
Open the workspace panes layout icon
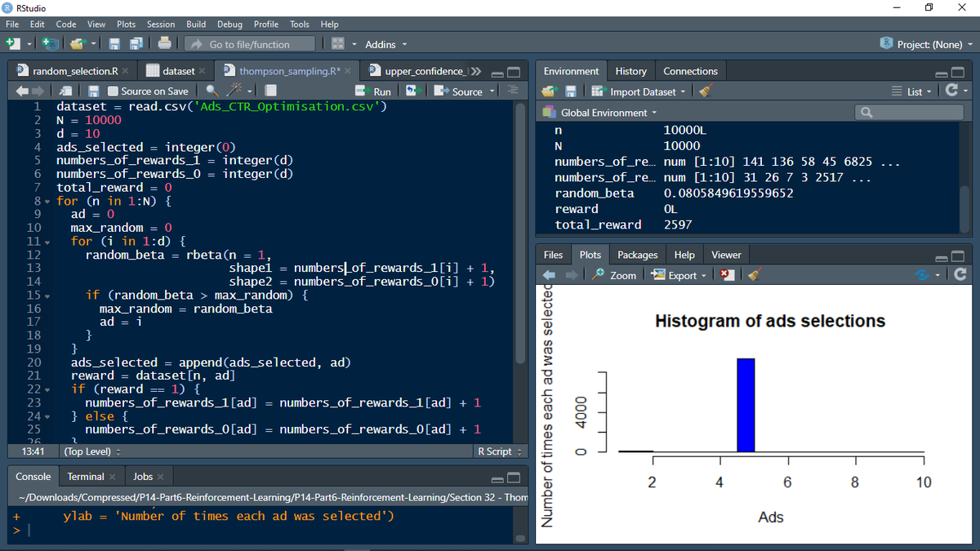pos(338,44)
